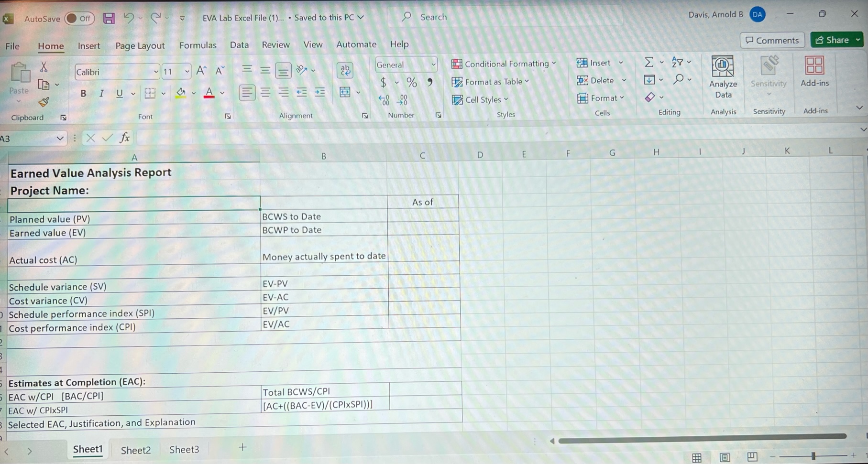Click the AutoSum icon
The width and height of the screenshot is (868, 464).
[648, 62]
